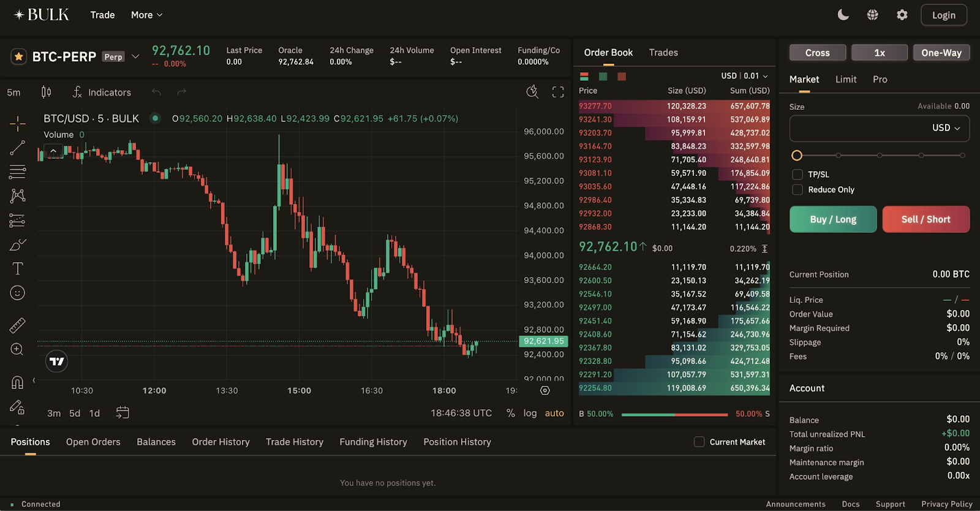Open Balances tab
The height and width of the screenshot is (511, 980).
tap(156, 442)
